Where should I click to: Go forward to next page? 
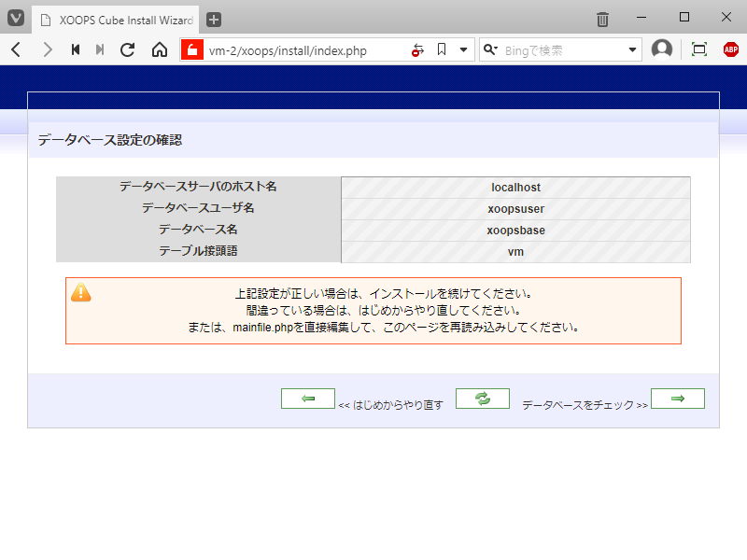[48, 49]
